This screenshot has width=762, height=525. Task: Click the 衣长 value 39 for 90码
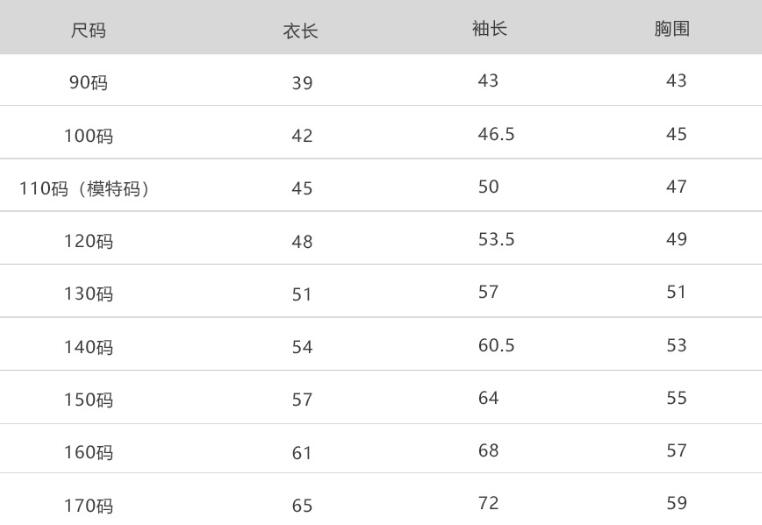[x=302, y=83]
